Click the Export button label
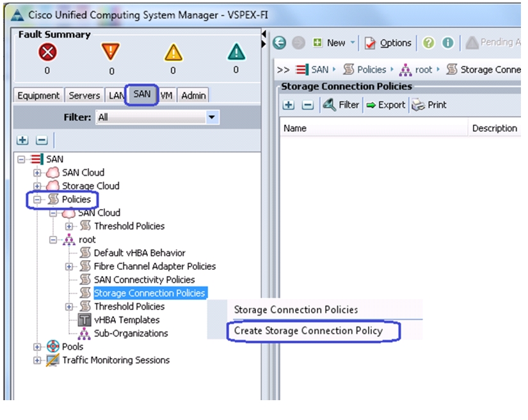The width and height of the screenshot is (528, 420). coord(392,105)
